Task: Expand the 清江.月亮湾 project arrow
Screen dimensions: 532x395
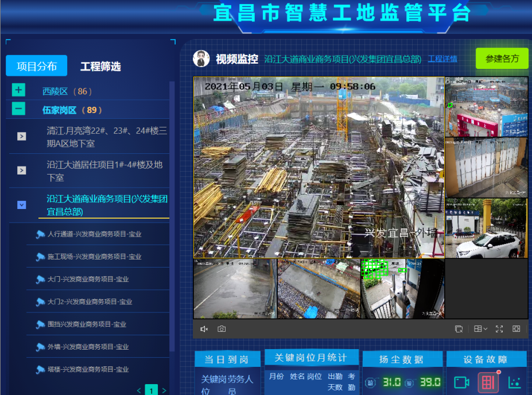Action: point(21,137)
